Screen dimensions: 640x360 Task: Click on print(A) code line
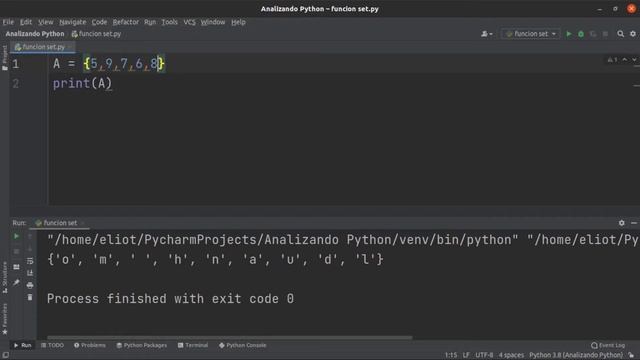pos(82,84)
